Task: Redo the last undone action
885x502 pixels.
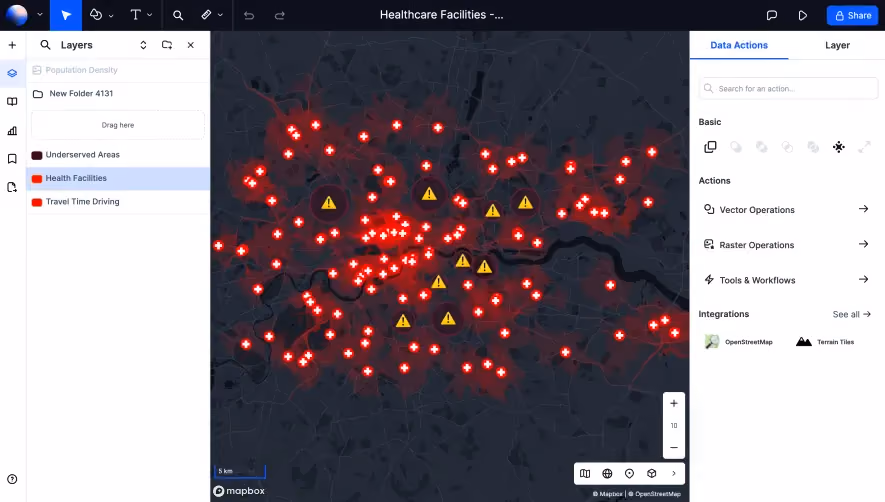Action: 279,15
